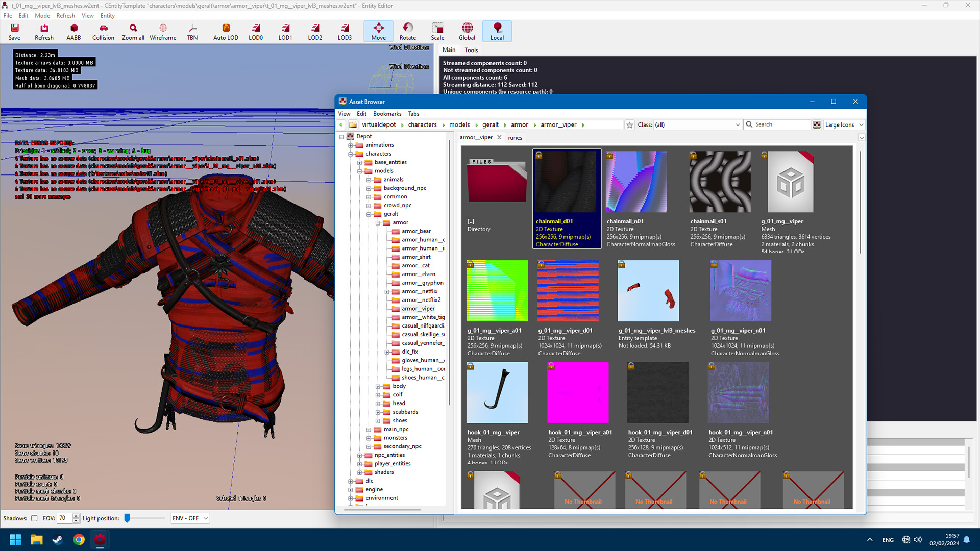Switch to Local transform space

pyautogui.click(x=497, y=32)
